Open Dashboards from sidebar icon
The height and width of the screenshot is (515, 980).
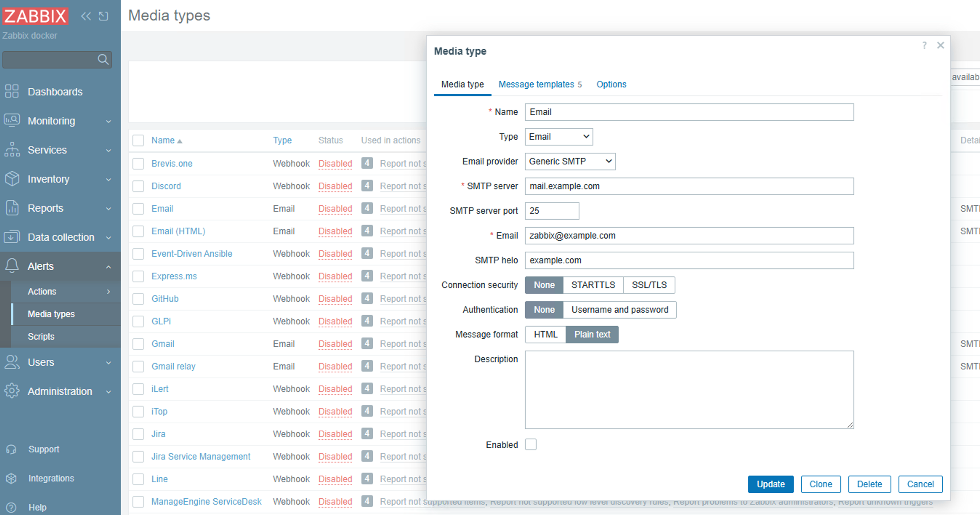click(12, 91)
